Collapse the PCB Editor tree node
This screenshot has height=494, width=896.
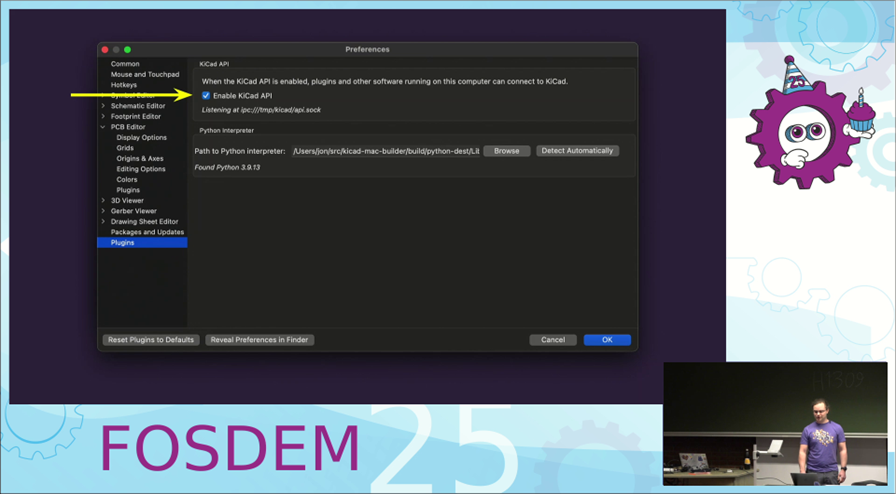pyautogui.click(x=103, y=127)
